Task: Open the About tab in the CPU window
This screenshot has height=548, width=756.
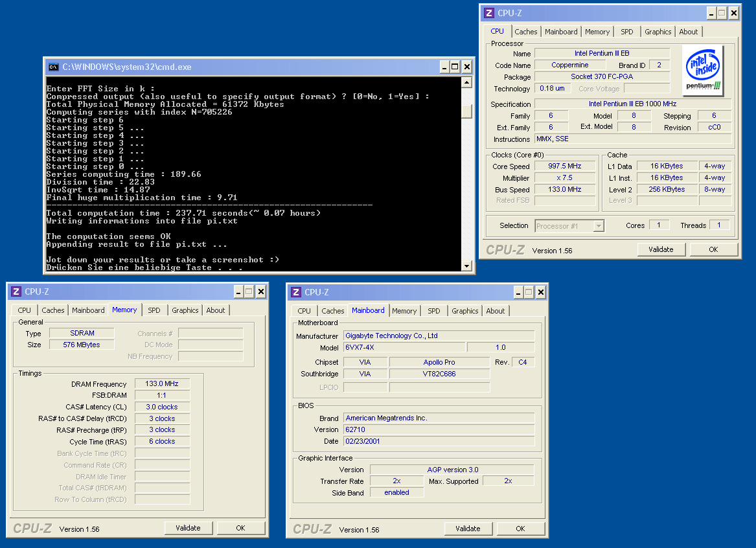Action: [688, 32]
